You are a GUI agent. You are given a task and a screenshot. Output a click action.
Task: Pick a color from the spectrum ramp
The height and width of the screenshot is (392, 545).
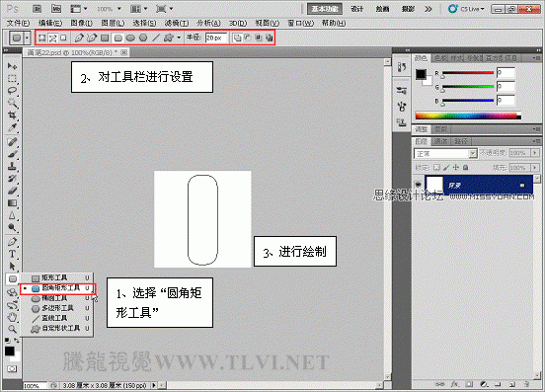(468, 116)
